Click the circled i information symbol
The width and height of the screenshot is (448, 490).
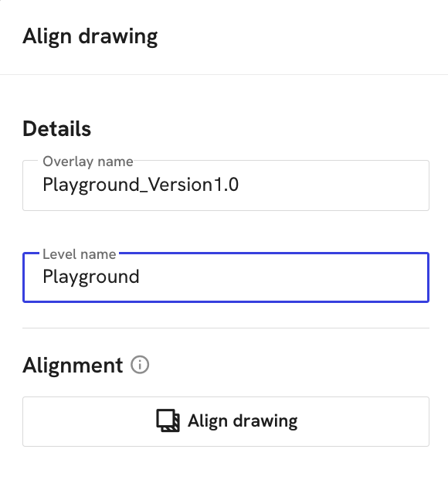point(140,365)
